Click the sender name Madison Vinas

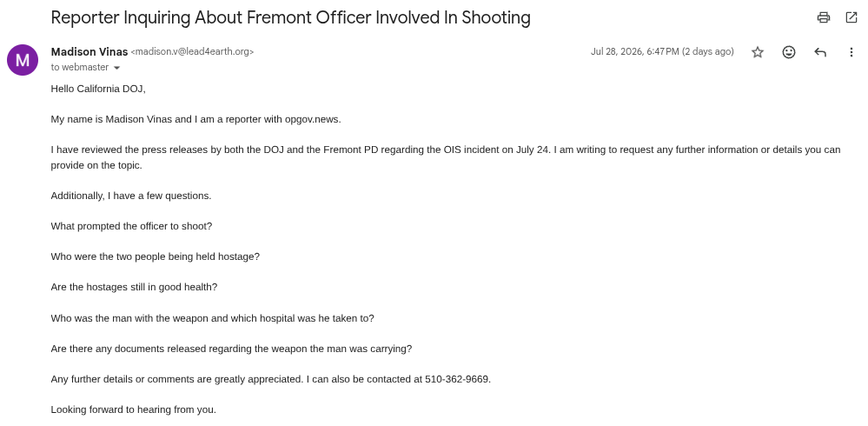coord(89,51)
